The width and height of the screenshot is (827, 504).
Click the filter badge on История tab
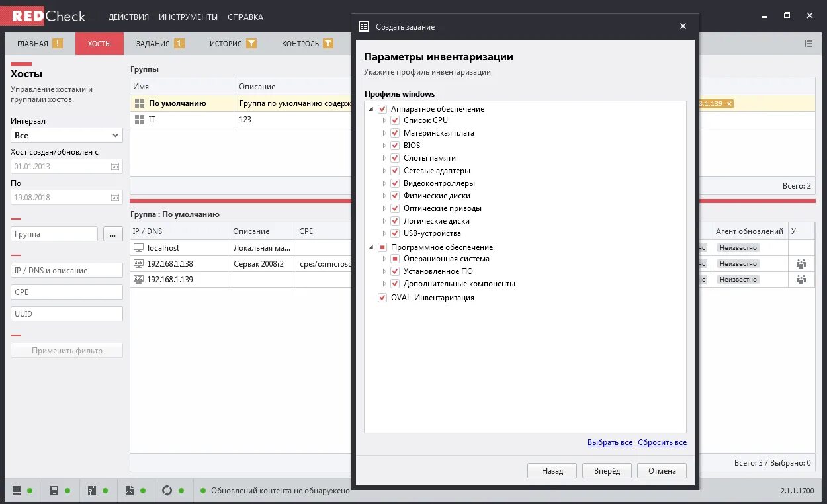pos(251,44)
